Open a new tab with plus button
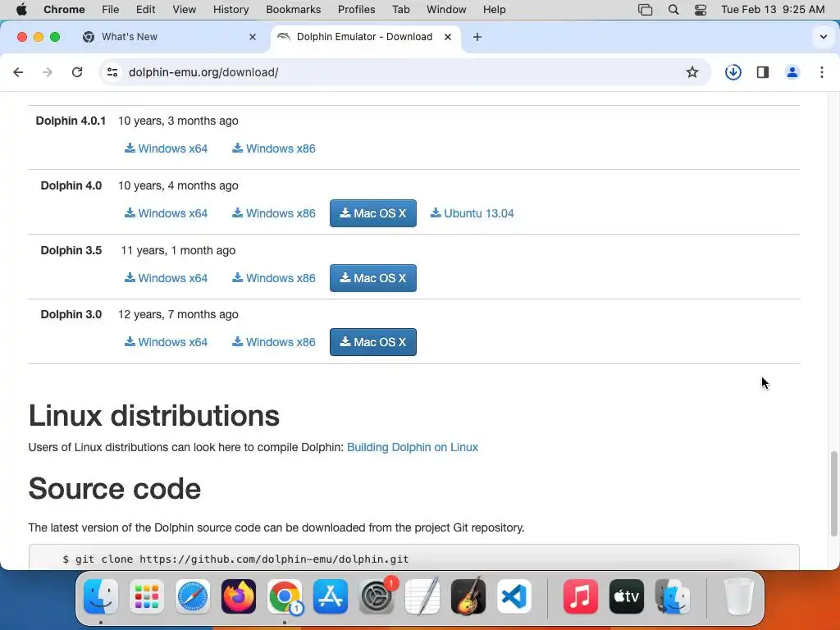The height and width of the screenshot is (630, 840). tap(477, 37)
